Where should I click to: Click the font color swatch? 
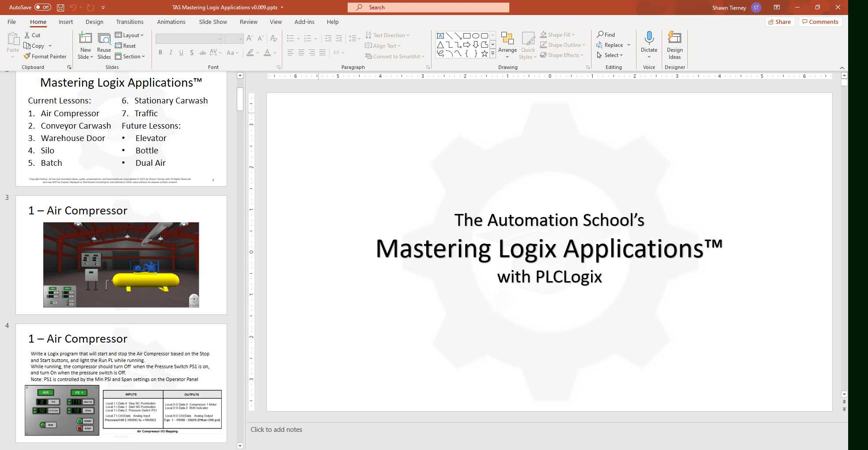pos(267,53)
